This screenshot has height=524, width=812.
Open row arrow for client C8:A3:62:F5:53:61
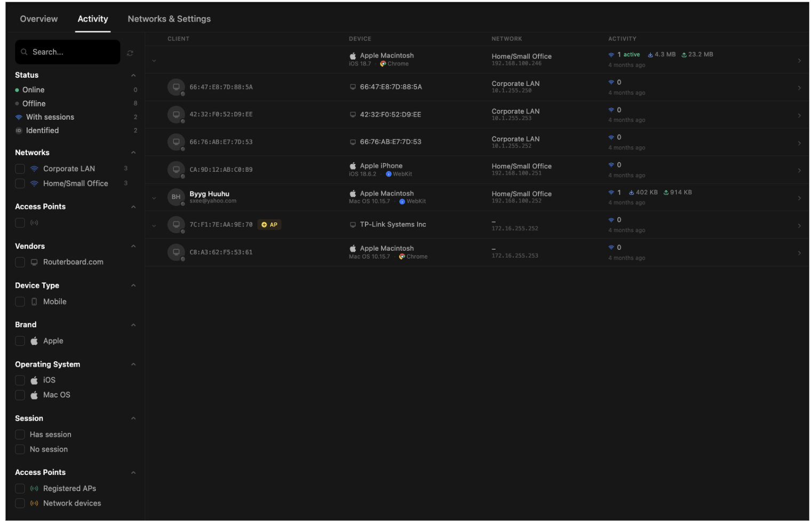[x=799, y=253]
